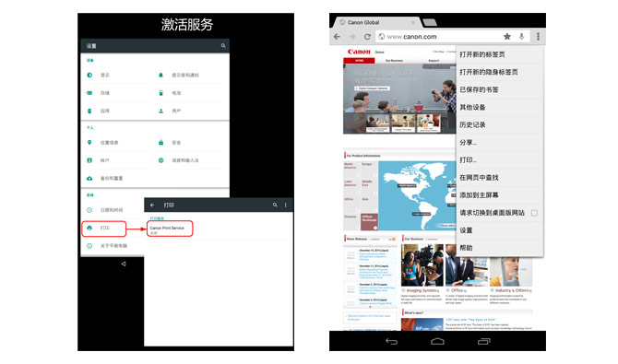Image resolution: width=618 pixels, height=364 pixels.
Task: Bookmark the page with the star icon
Action: pos(507,36)
